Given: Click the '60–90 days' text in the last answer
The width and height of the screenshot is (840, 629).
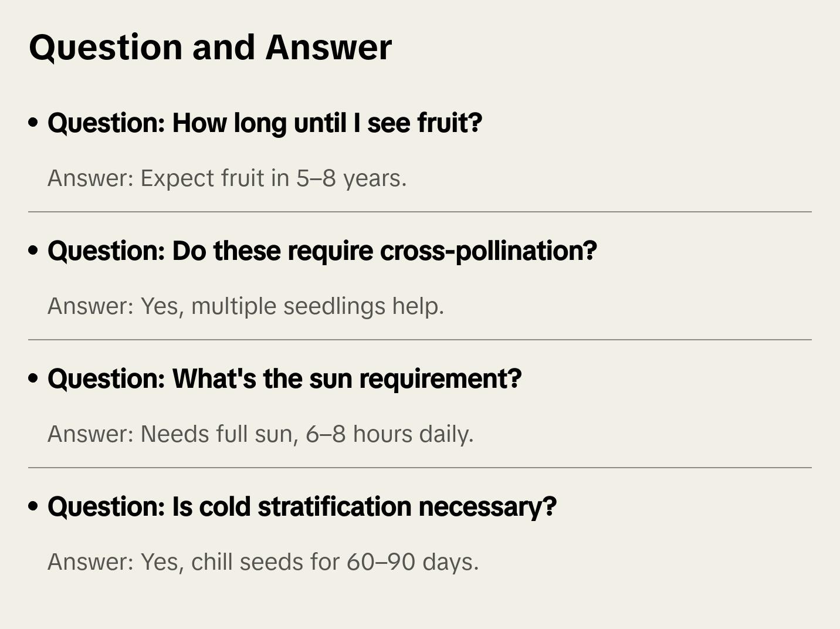Looking at the screenshot, I should (412, 562).
